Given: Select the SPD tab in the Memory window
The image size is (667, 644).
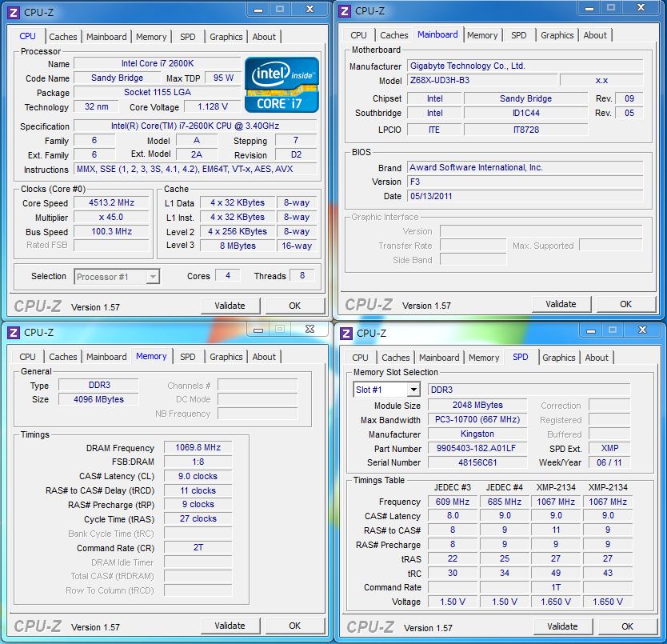Looking at the screenshot, I should tap(187, 357).
